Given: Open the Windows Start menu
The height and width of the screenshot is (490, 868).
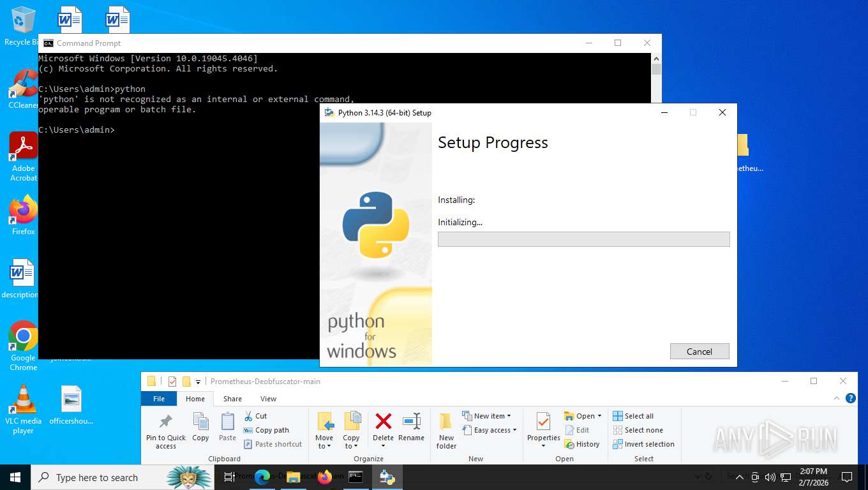Looking at the screenshot, I should point(15,477).
